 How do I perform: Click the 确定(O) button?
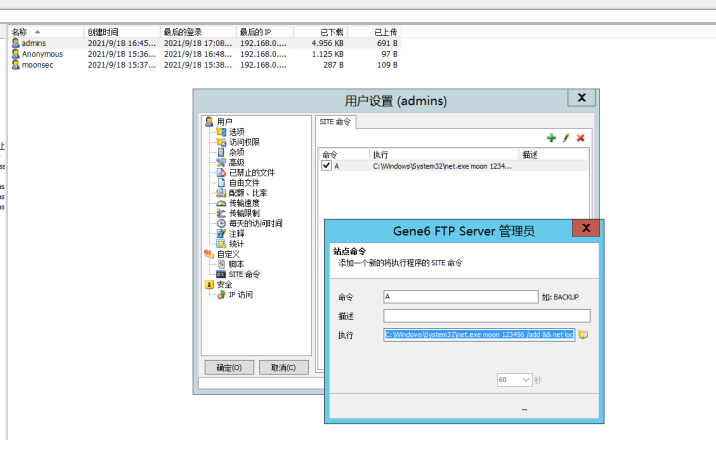[229, 368]
